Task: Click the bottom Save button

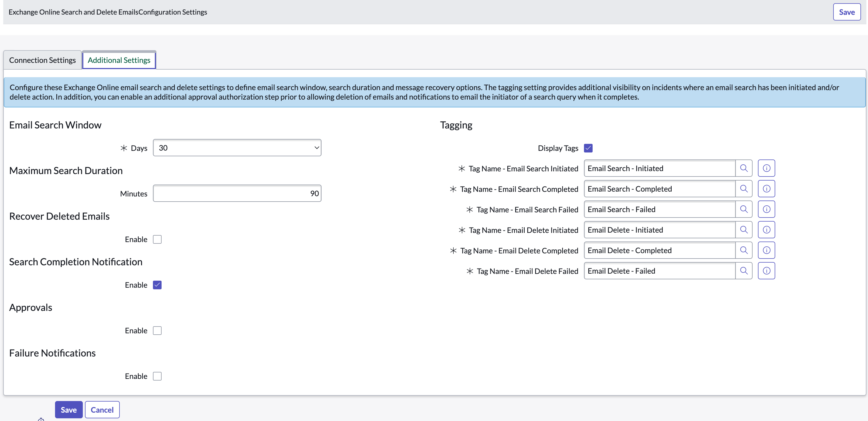Action: [x=69, y=410]
